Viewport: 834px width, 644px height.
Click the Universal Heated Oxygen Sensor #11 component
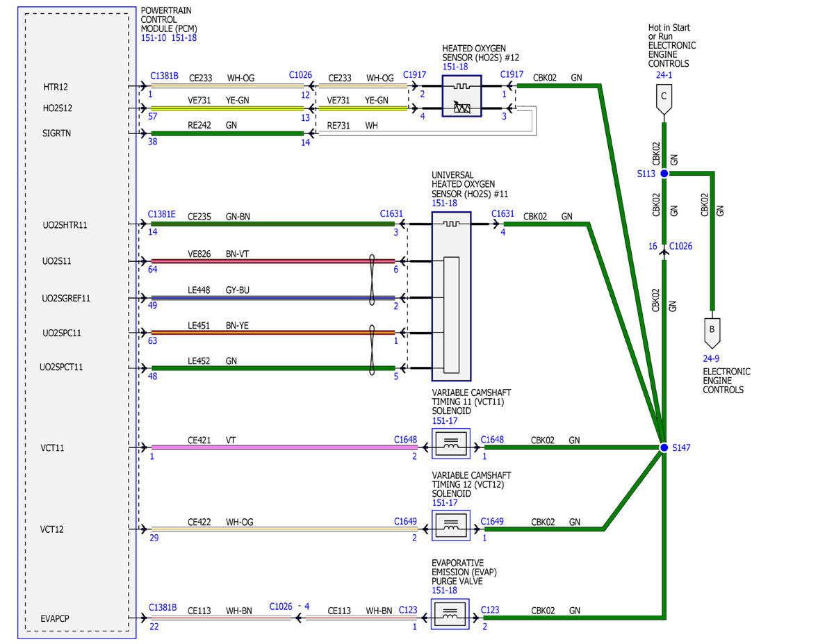(451, 297)
